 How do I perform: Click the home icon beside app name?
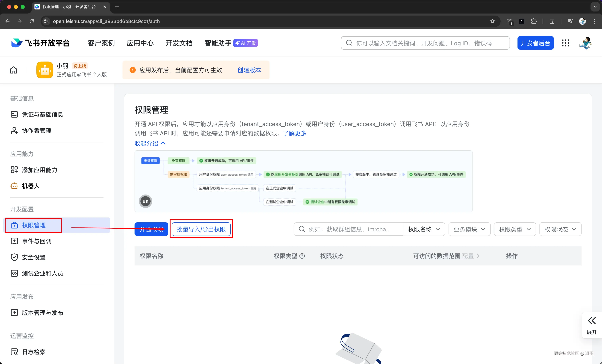coord(14,70)
